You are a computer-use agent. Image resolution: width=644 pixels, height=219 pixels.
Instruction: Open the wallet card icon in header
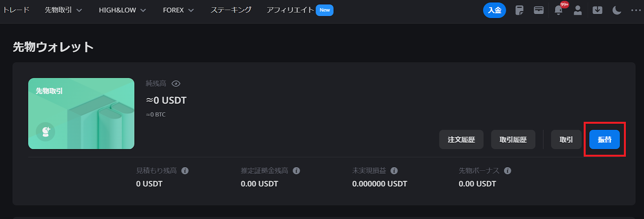(x=539, y=10)
